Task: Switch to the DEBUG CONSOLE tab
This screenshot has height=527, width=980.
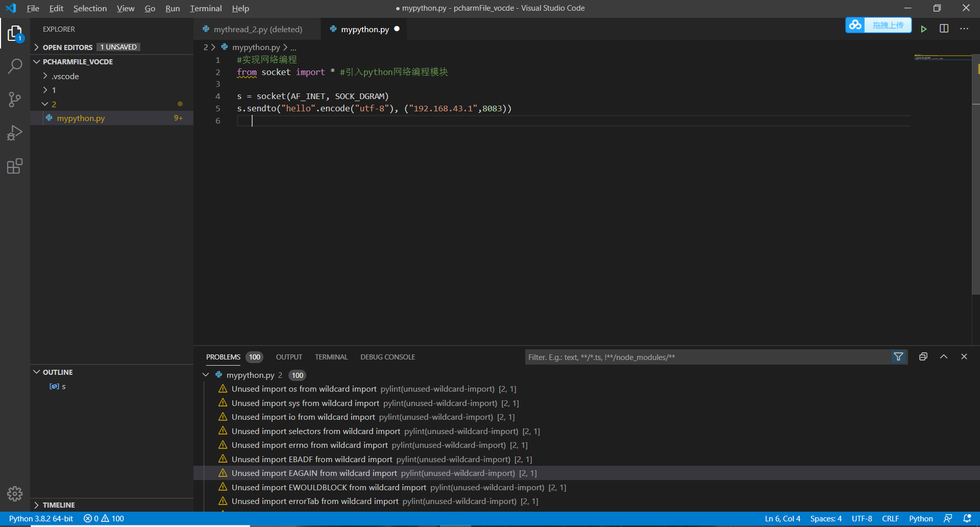Action: pyautogui.click(x=387, y=357)
